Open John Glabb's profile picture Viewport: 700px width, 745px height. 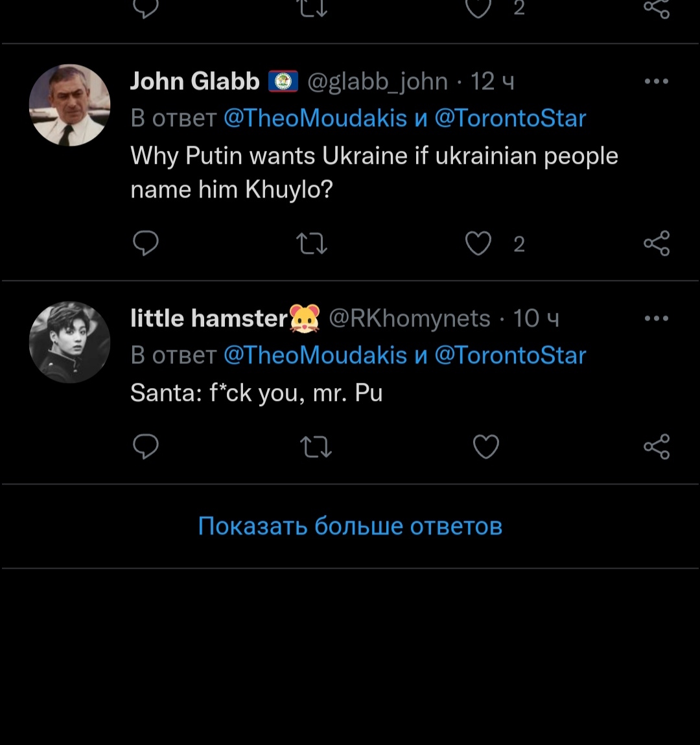pos(69,105)
